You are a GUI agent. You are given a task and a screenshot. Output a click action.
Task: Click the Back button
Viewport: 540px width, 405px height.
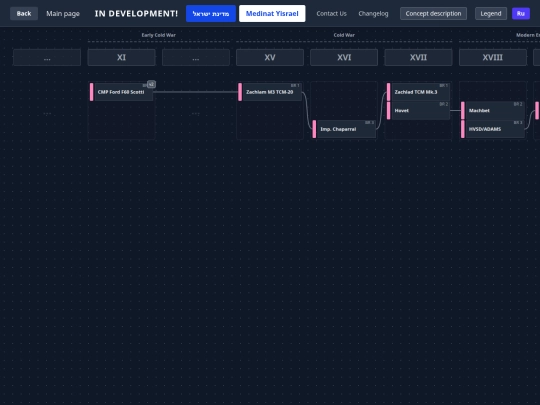24,13
